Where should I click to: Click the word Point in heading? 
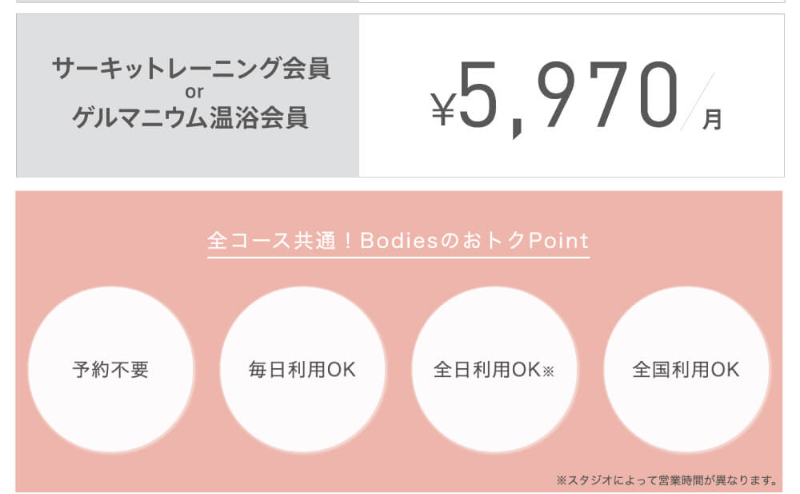pos(559,240)
